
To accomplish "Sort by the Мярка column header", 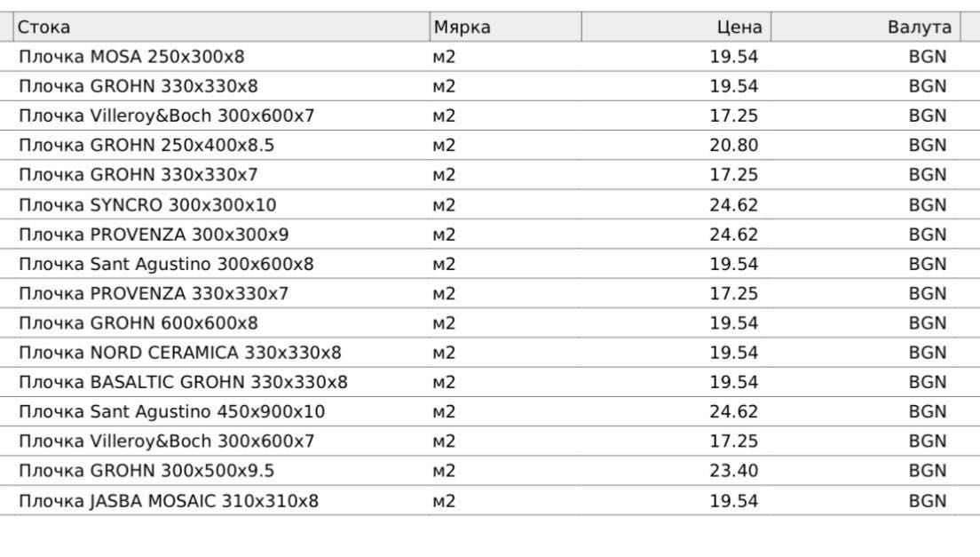I will [506, 27].
